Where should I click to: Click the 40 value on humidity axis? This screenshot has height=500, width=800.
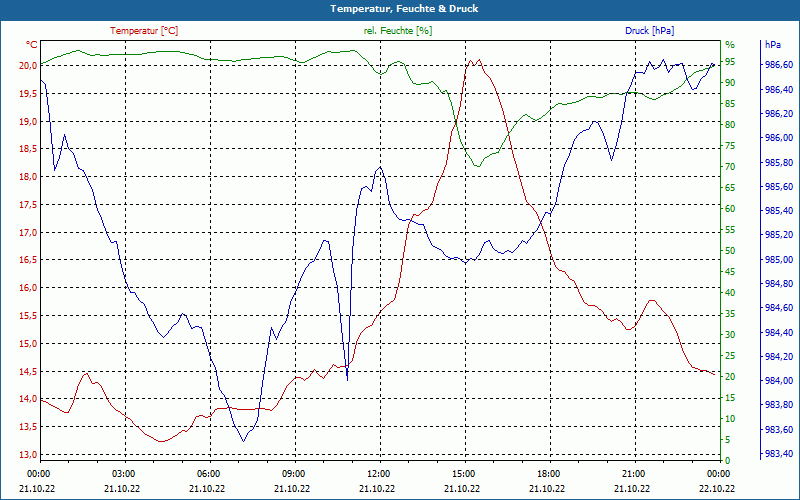730,293
